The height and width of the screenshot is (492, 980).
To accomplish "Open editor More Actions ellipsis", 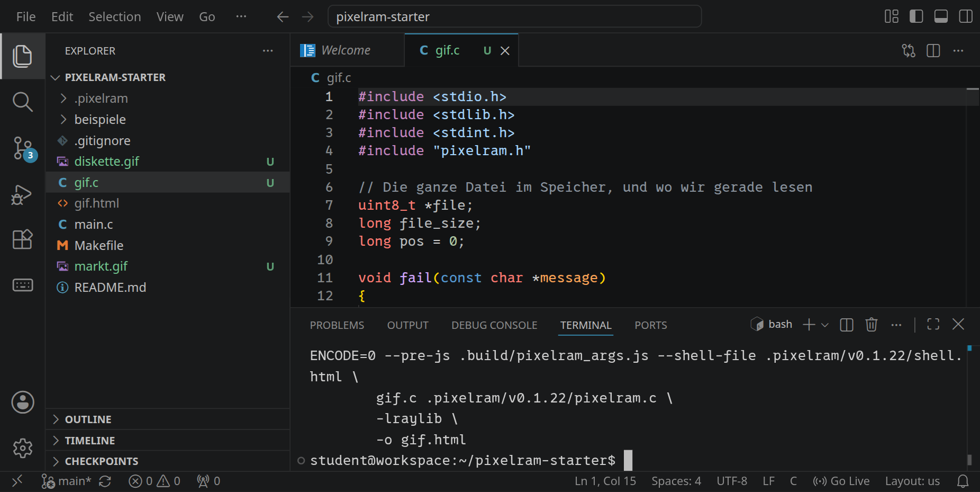I will (x=958, y=51).
